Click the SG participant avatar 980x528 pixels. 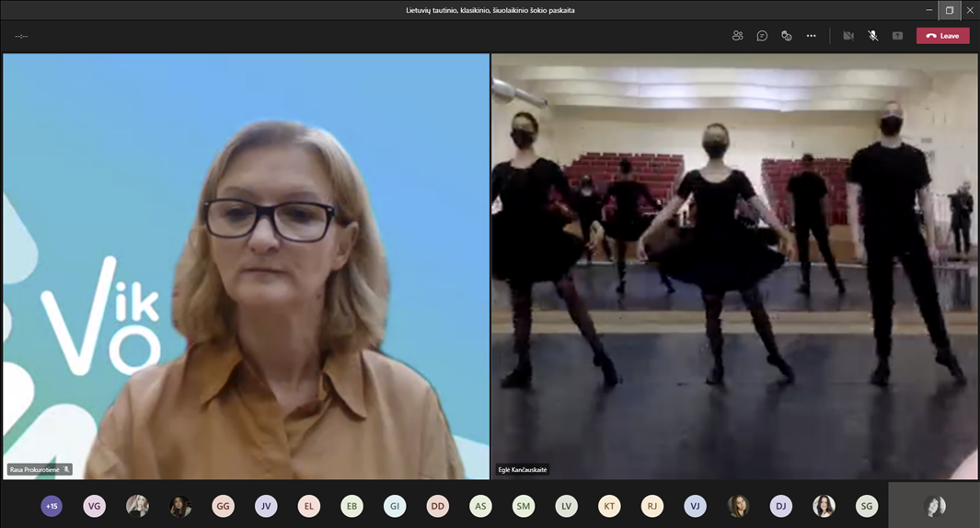tap(866, 506)
